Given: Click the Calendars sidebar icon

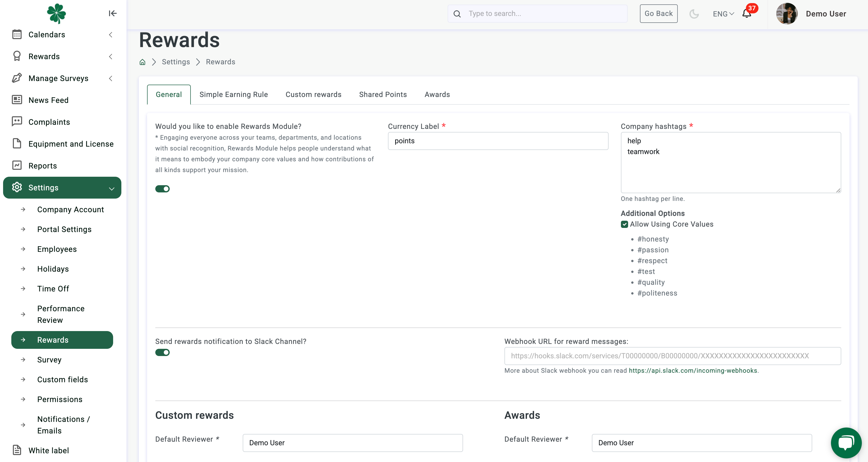Looking at the screenshot, I should (17, 34).
